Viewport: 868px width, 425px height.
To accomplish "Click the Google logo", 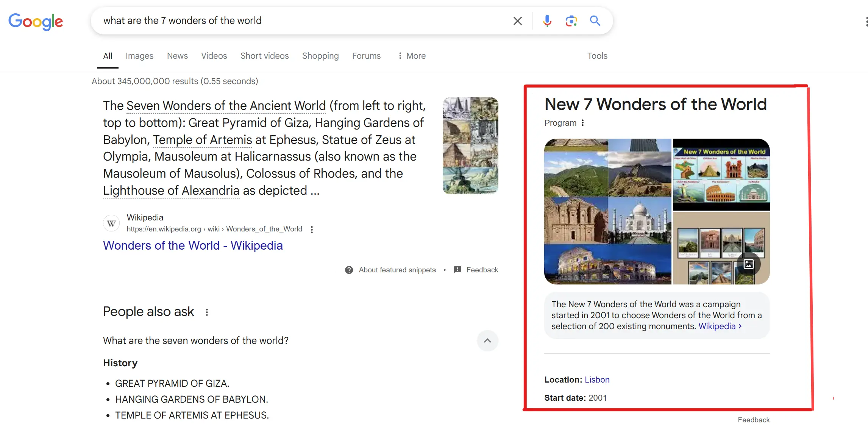I will click(x=36, y=21).
